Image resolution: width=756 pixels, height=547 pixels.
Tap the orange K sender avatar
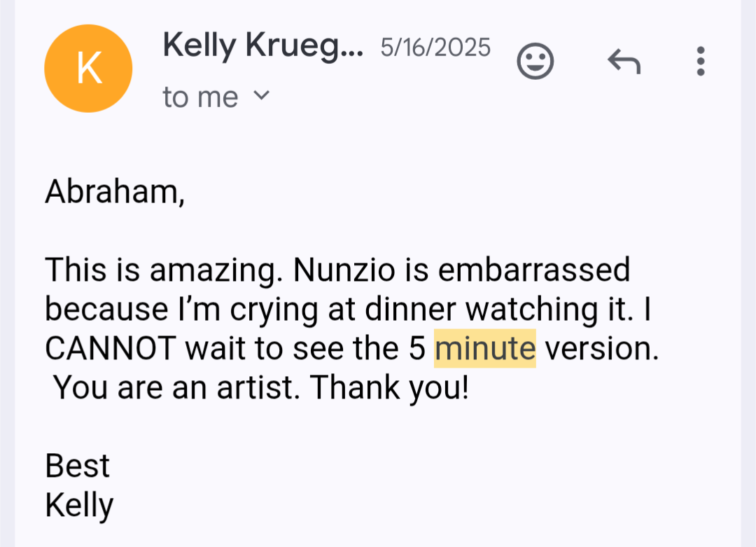click(x=88, y=68)
